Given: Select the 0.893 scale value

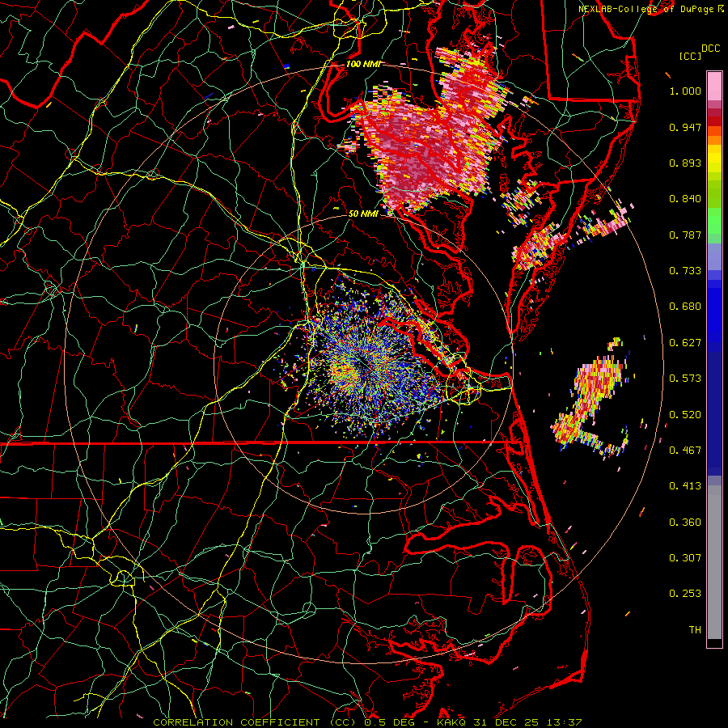Looking at the screenshot, I should [685, 163].
